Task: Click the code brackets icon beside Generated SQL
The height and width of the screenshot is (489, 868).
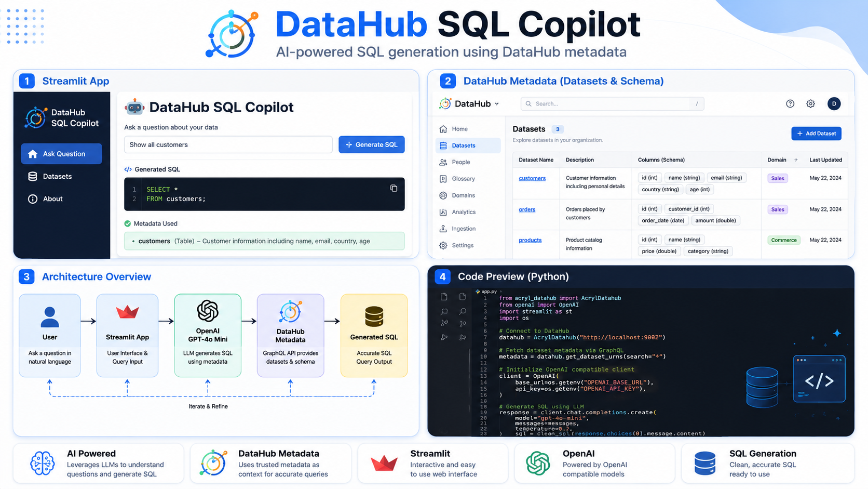Action: coord(128,169)
